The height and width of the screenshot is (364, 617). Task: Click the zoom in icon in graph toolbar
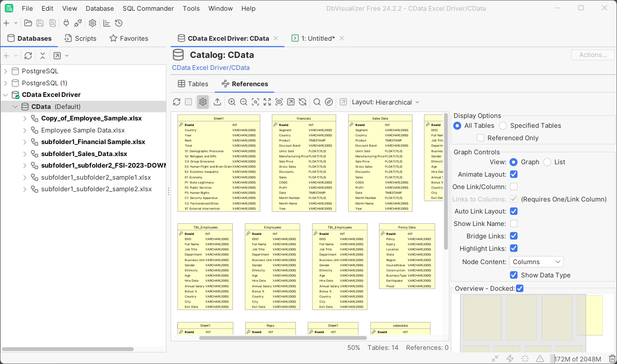pyautogui.click(x=232, y=102)
